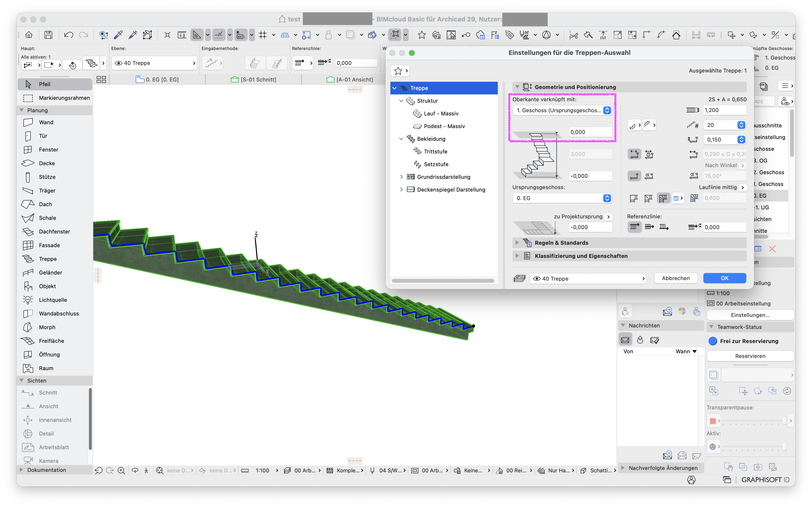Select Trittstufe in tree

(436, 152)
